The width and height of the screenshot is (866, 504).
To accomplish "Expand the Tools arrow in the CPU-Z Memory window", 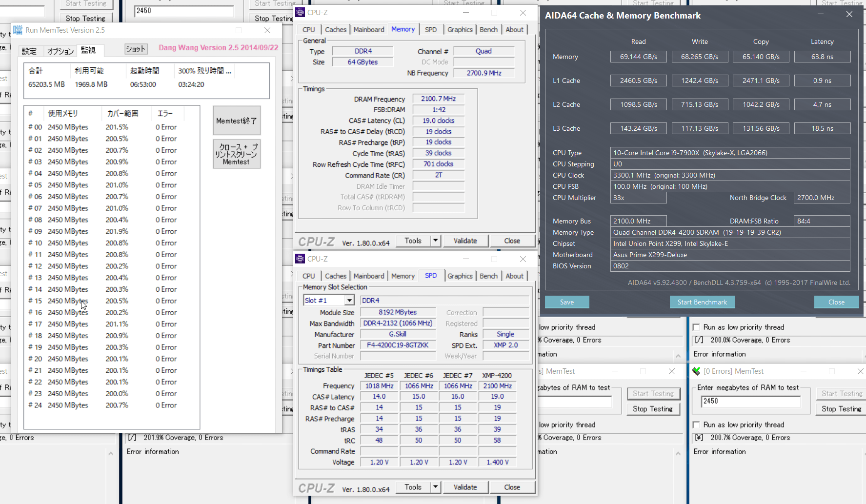I will click(435, 241).
